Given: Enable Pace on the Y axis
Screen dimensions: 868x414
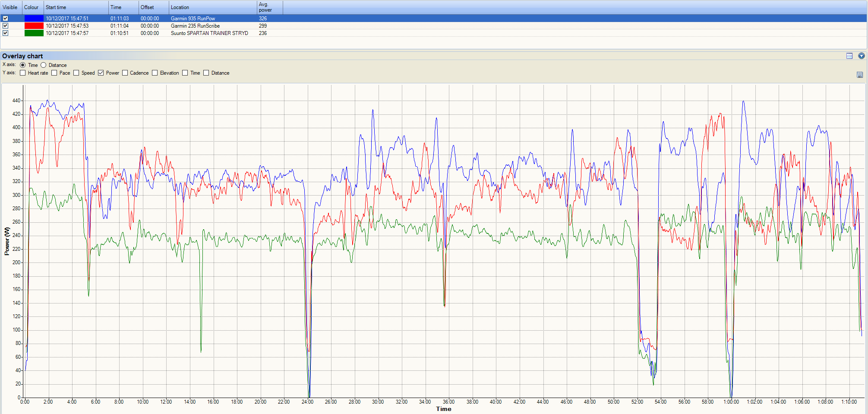Looking at the screenshot, I should click(x=54, y=73).
